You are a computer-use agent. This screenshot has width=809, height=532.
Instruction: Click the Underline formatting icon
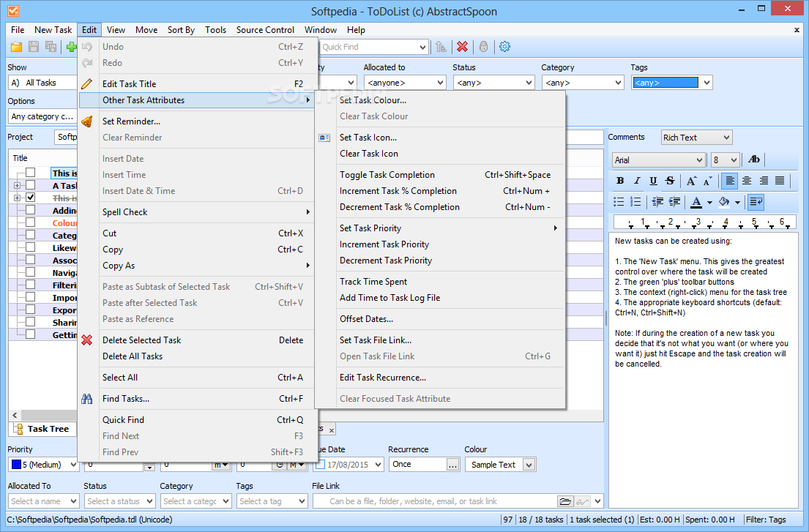653,181
